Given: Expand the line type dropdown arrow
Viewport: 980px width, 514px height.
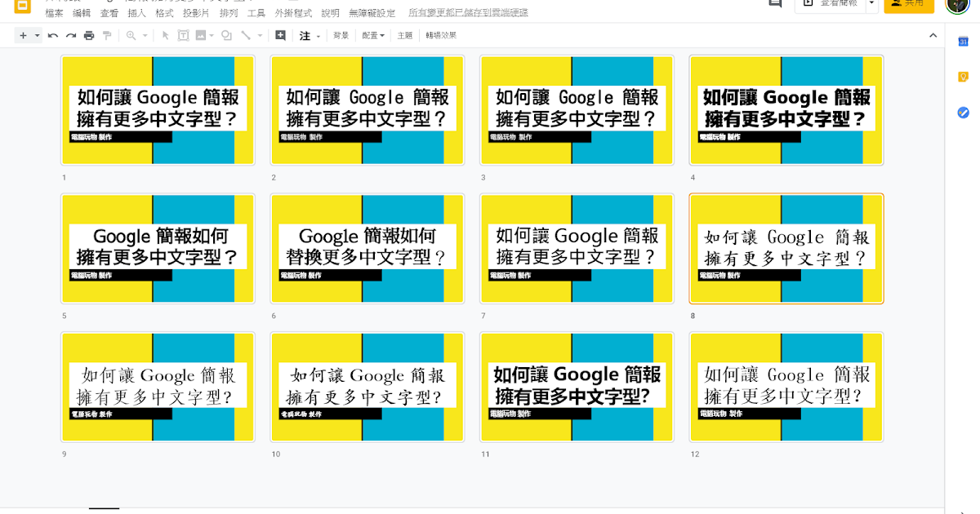Looking at the screenshot, I should tap(261, 36).
